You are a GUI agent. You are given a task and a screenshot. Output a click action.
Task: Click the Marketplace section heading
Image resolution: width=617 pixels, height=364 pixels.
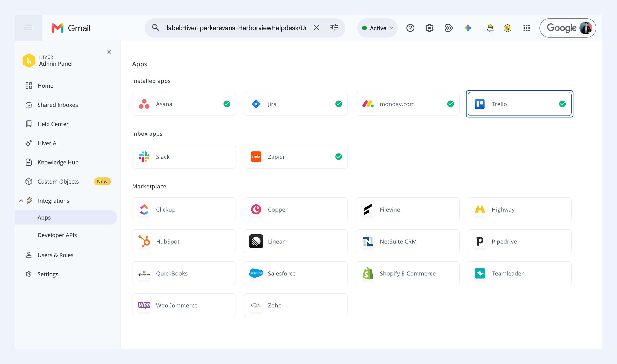pos(149,186)
